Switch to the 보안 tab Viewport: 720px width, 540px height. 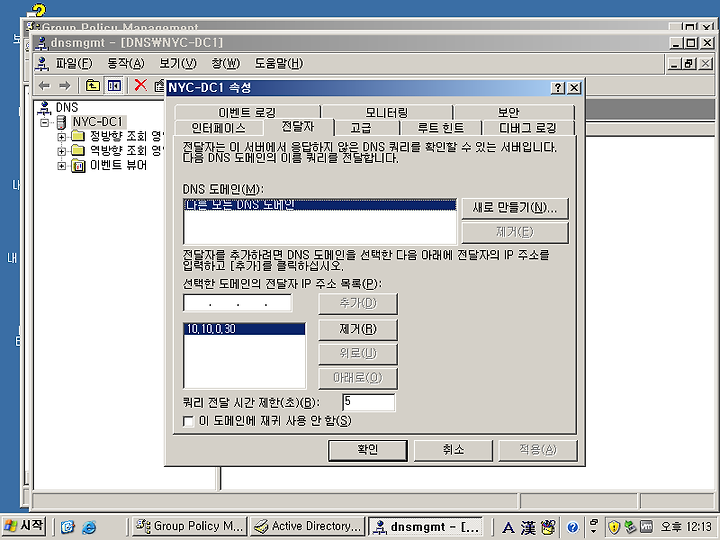pos(513,112)
